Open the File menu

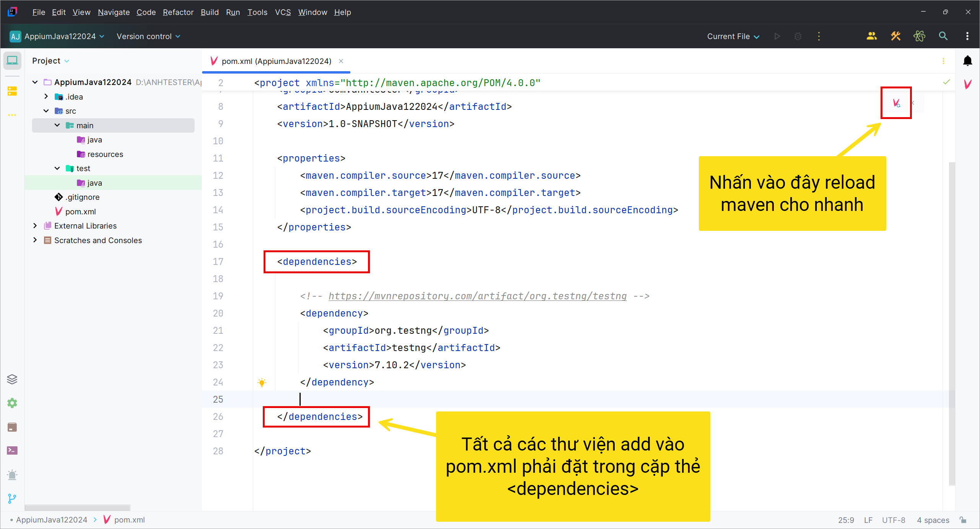point(39,12)
